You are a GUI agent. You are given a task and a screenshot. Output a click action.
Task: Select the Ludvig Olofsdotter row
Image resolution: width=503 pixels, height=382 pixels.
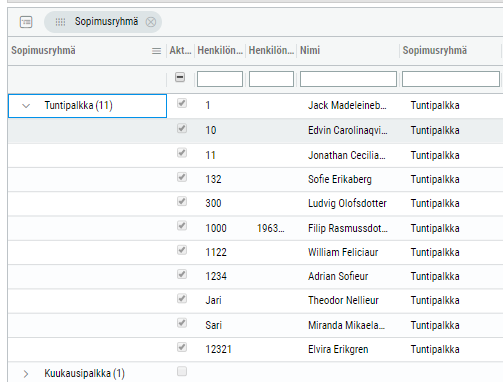click(255, 203)
